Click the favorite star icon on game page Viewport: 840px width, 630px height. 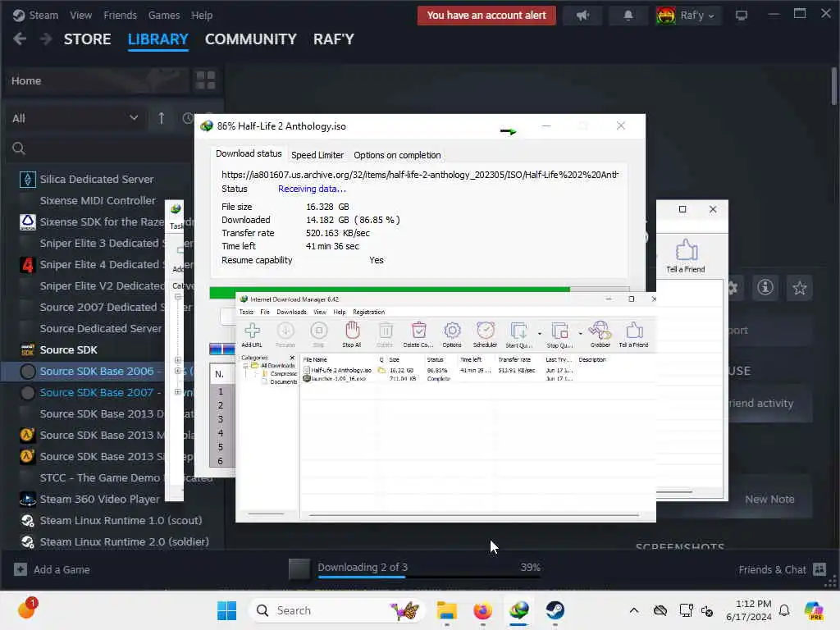(x=799, y=288)
